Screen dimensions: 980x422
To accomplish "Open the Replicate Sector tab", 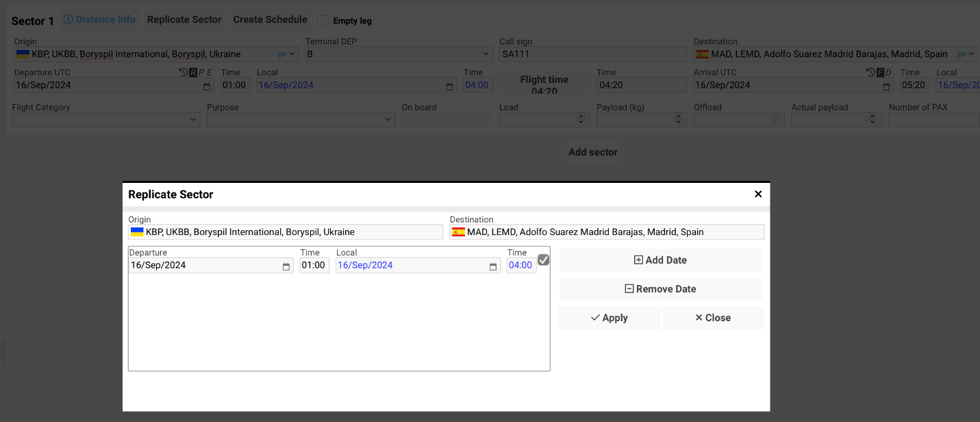I will (x=184, y=19).
